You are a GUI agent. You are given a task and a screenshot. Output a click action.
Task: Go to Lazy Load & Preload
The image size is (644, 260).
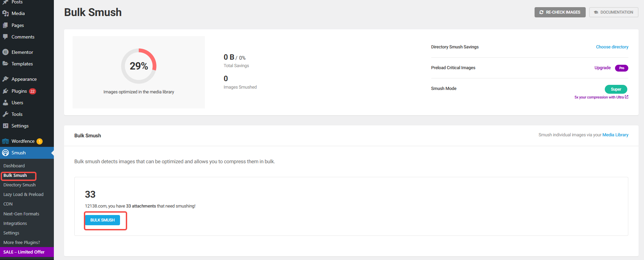coord(24,195)
